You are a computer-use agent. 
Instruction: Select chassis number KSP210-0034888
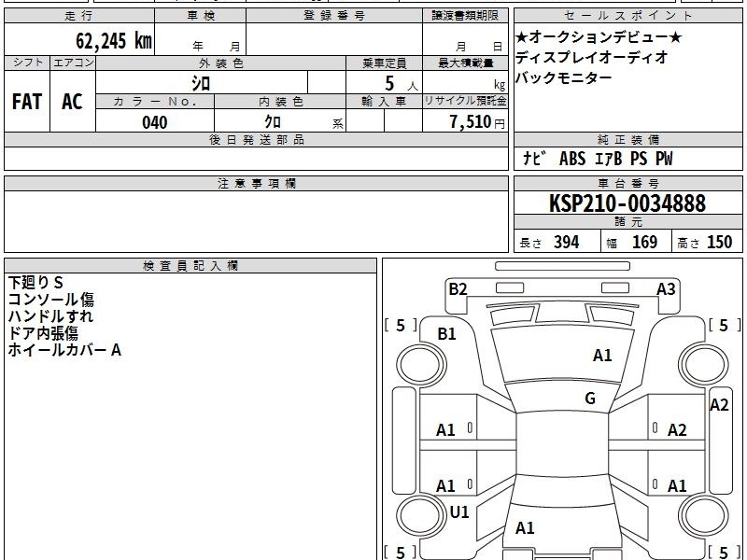pyautogui.click(x=627, y=203)
